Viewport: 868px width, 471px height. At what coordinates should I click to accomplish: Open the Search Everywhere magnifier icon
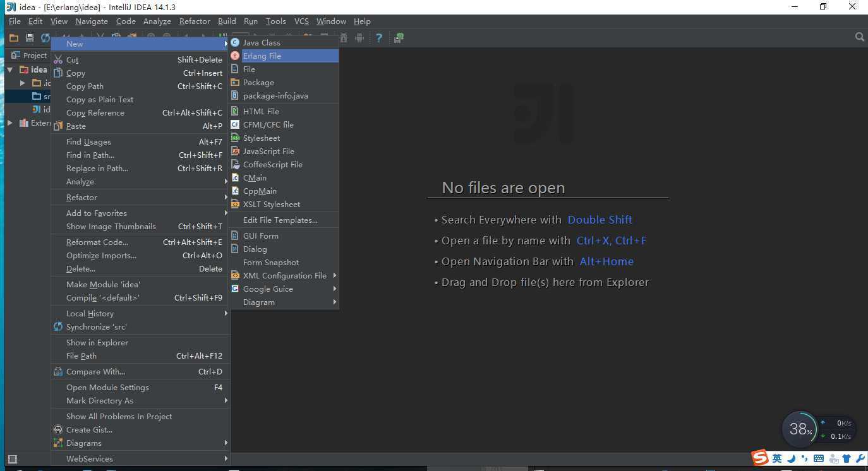click(x=859, y=37)
